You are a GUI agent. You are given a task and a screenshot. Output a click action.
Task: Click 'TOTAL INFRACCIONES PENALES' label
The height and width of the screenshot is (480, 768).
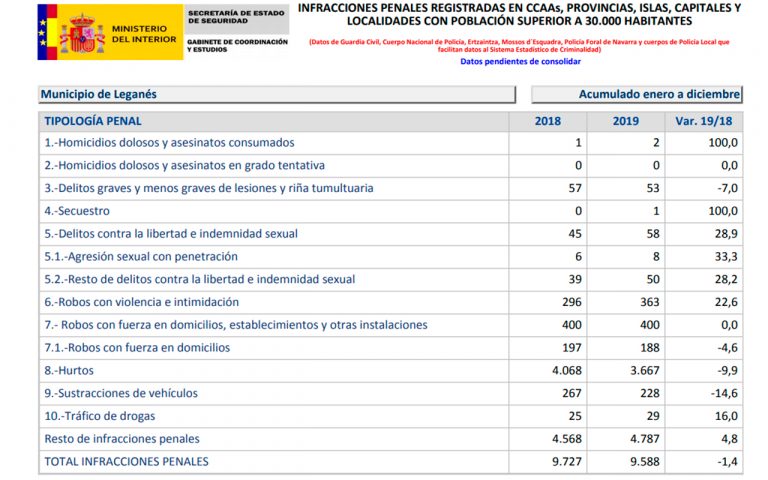click(126, 462)
